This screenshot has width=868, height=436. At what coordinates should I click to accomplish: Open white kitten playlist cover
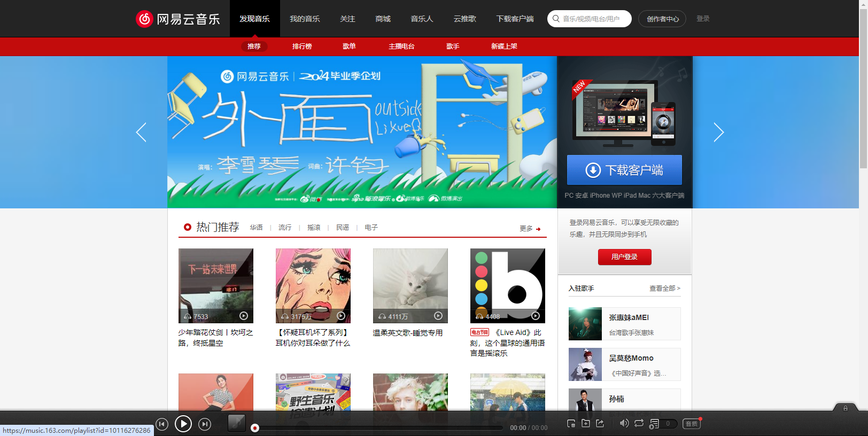[x=410, y=286]
